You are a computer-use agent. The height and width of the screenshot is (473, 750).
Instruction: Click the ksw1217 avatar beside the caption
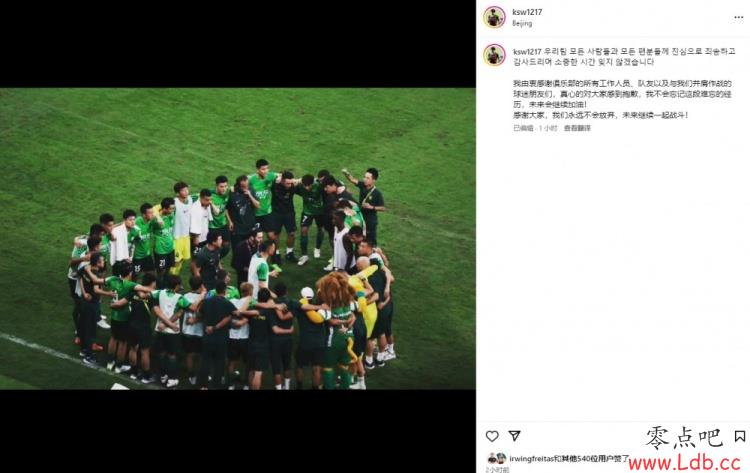pos(494,55)
